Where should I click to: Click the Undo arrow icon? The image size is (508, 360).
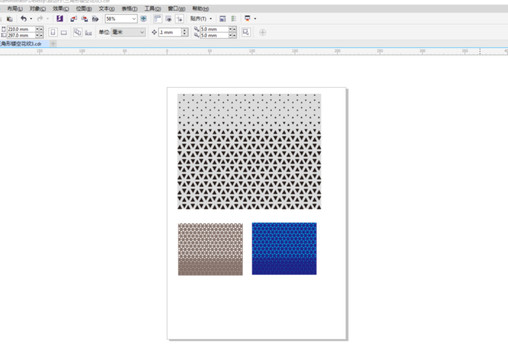click(24, 19)
